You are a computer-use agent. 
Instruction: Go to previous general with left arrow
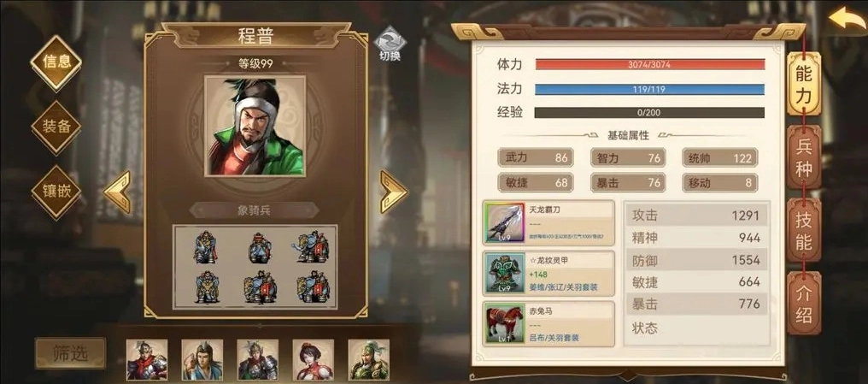point(117,192)
